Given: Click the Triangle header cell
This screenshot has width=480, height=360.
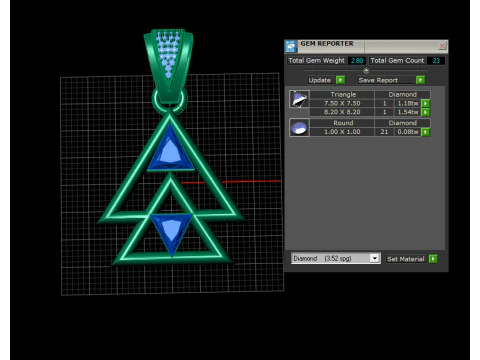Looking at the screenshot, I should 343,95.
